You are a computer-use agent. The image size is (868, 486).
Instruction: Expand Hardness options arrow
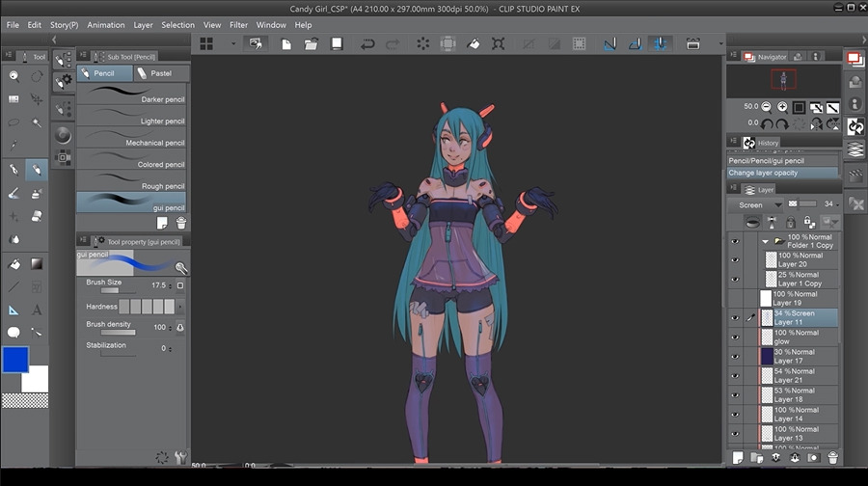click(x=180, y=306)
